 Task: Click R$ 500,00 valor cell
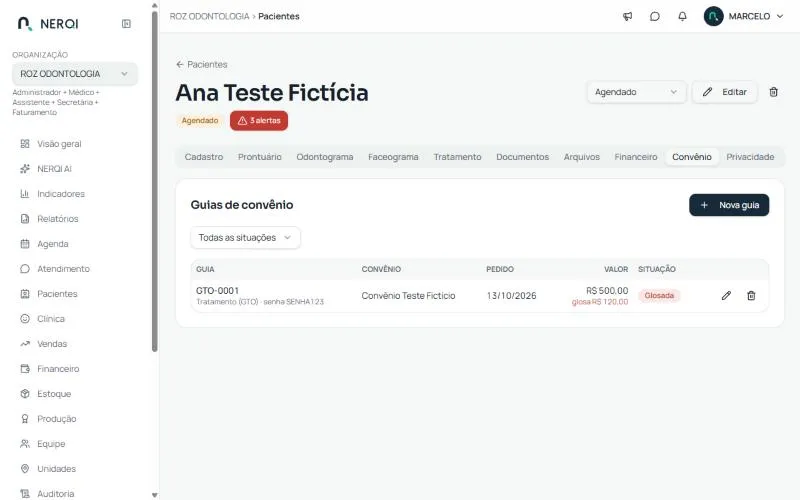(607, 290)
